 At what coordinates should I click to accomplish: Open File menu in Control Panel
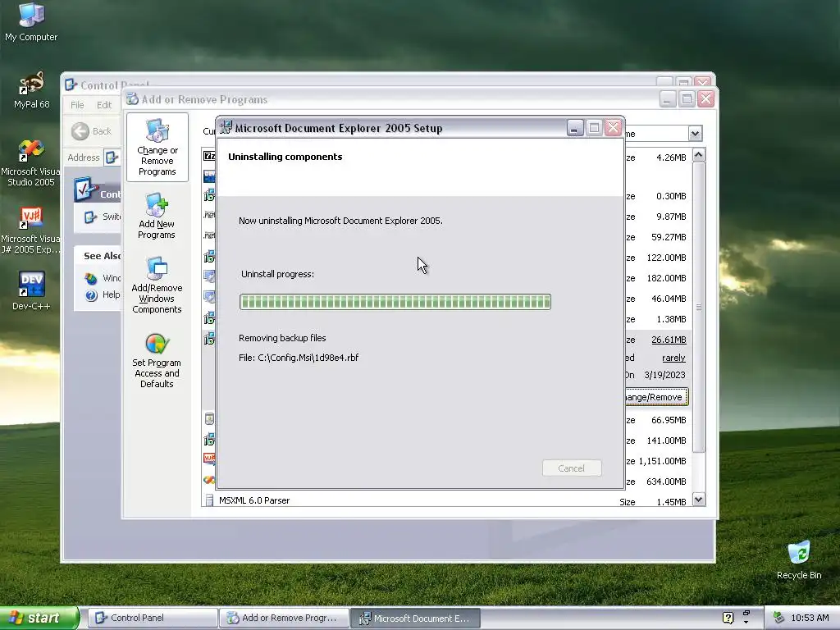77,104
